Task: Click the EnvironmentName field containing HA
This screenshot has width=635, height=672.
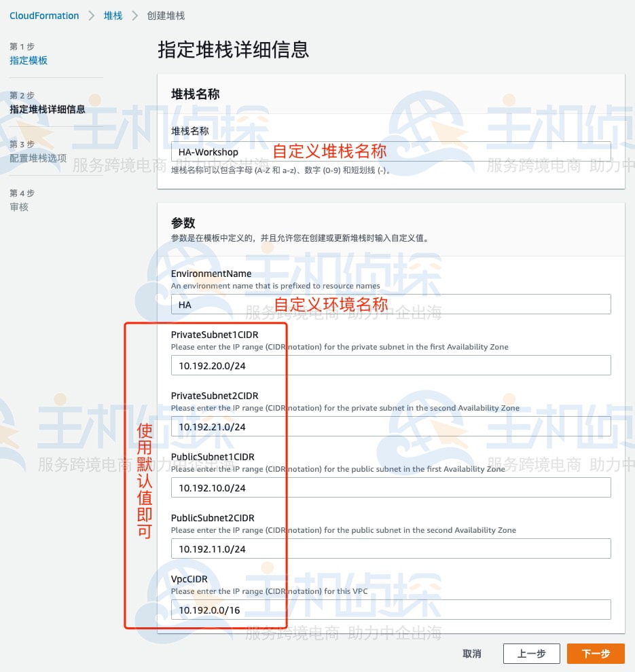Action: pyautogui.click(x=391, y=304)
